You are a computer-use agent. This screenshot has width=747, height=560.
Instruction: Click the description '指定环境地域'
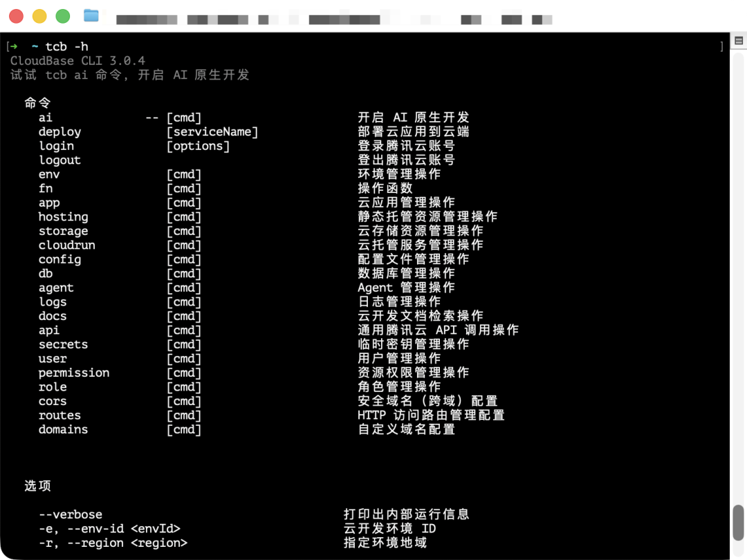[x=385, y=543]
